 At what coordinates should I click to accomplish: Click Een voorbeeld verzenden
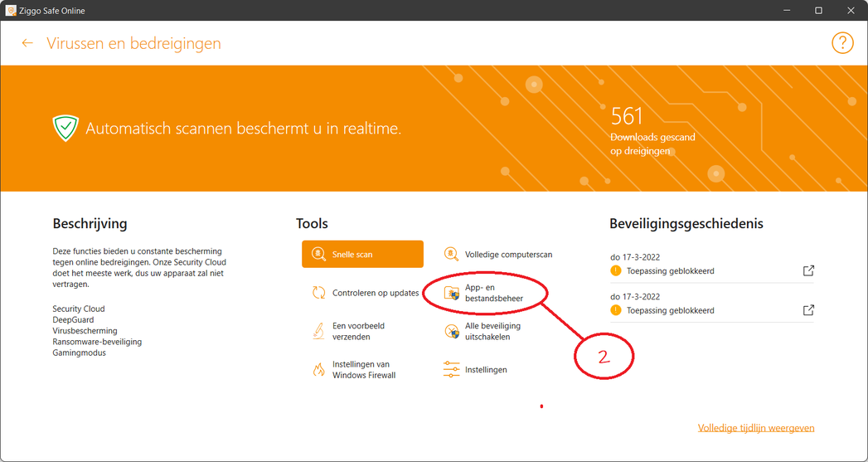click(349, 331)
